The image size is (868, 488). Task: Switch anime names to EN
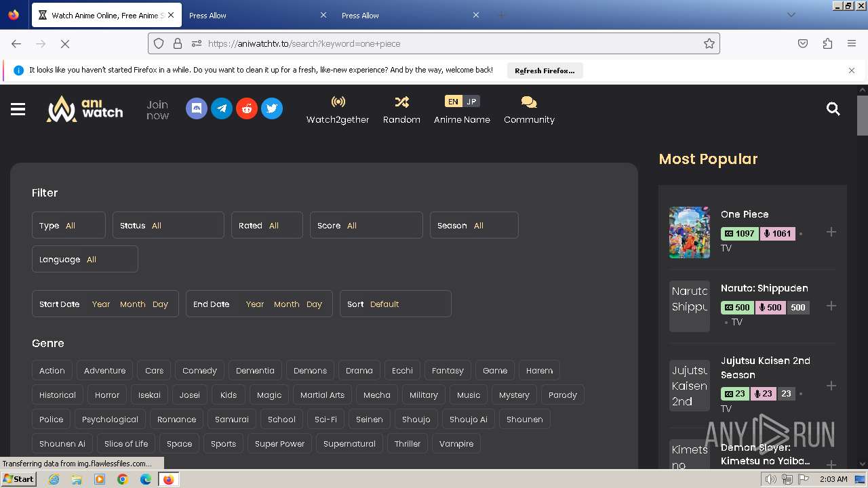click(x=453, y=102)
